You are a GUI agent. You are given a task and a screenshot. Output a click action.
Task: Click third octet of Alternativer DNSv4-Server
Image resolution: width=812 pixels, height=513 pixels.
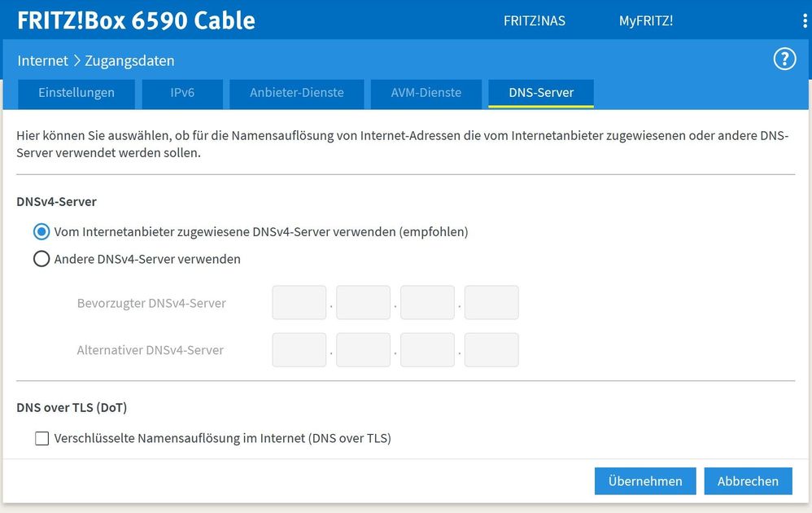point(427,350)
